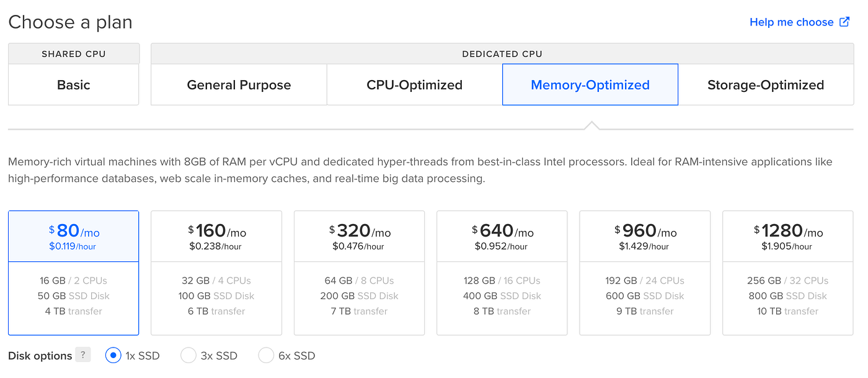Choose the $960/mo 192 GB plan
This screenshot has width=868, height=378.
(x=645, y=273)
